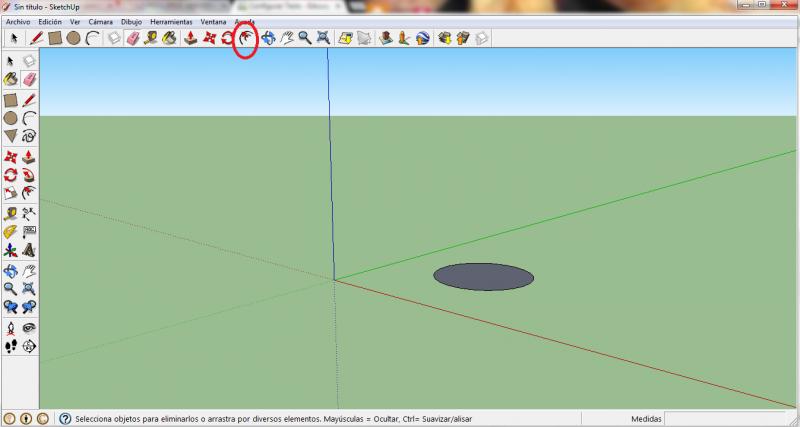This screenshot has height=427, width=800.
Task: Select the Polygon tool in left palette
Action: (11, 136)
